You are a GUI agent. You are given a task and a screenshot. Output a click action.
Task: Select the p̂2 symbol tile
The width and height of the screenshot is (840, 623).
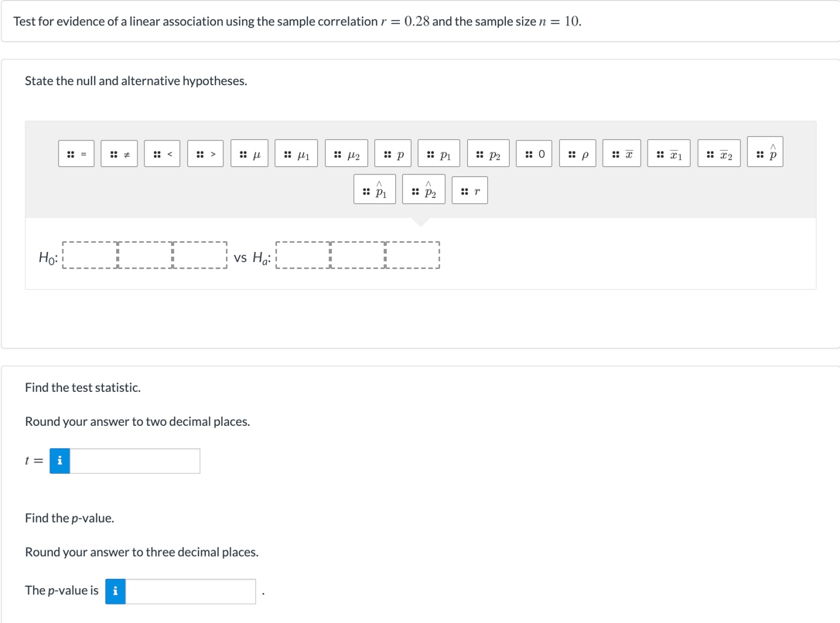tap(425, 189)
